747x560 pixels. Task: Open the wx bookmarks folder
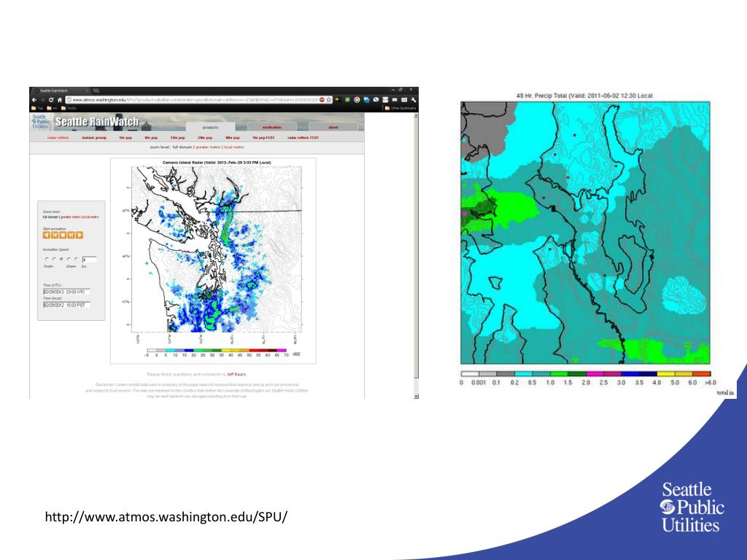(x=52, y=108)
